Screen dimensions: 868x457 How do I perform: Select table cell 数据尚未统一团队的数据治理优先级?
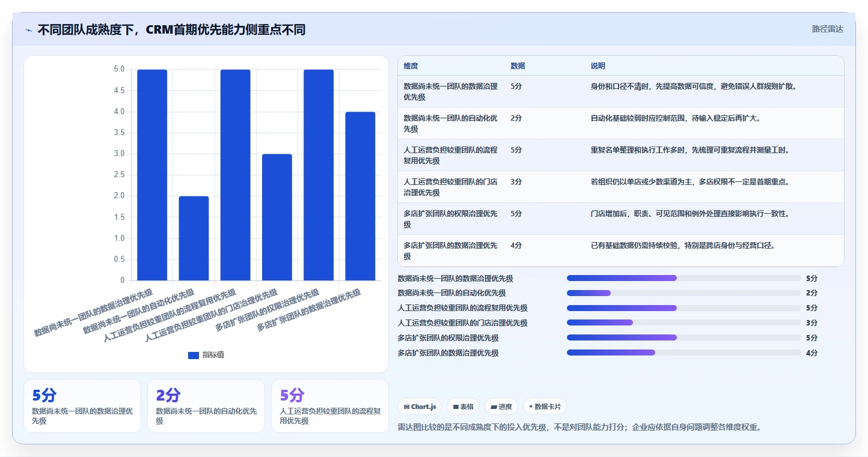(451, 91)
